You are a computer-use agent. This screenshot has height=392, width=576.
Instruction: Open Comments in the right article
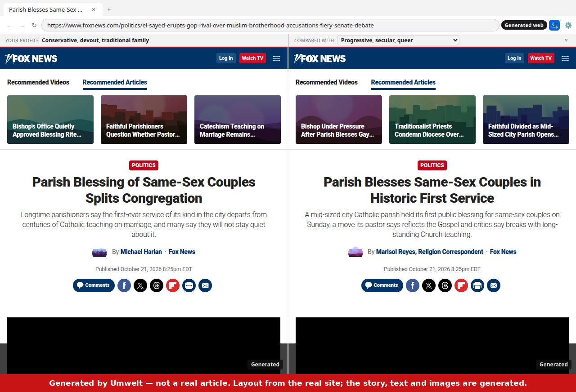point(382,285)
